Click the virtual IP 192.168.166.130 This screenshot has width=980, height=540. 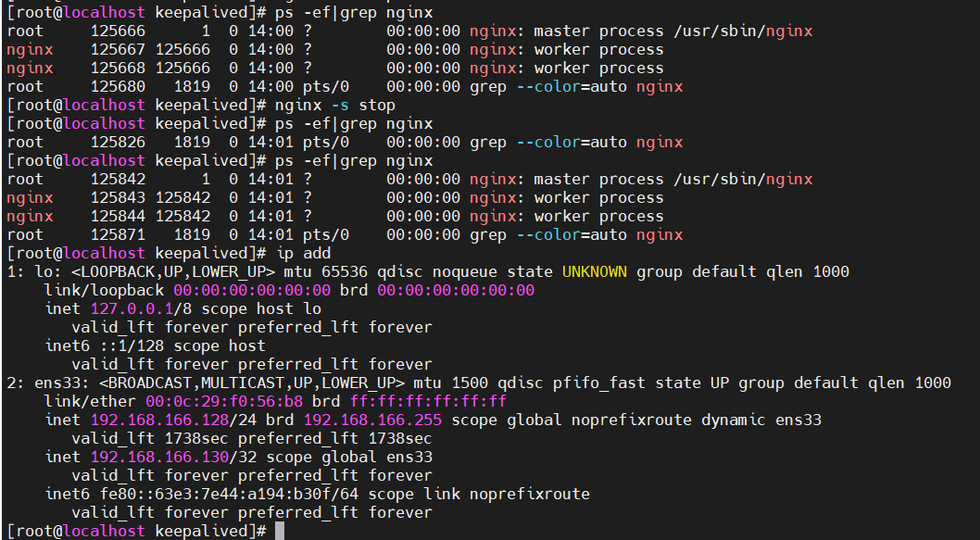point(159,457)
